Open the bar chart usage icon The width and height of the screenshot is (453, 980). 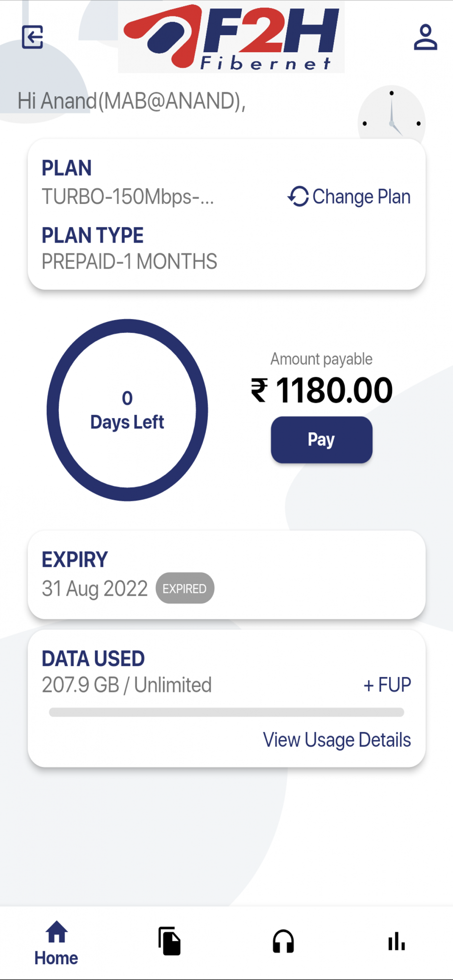pos(396,941)
